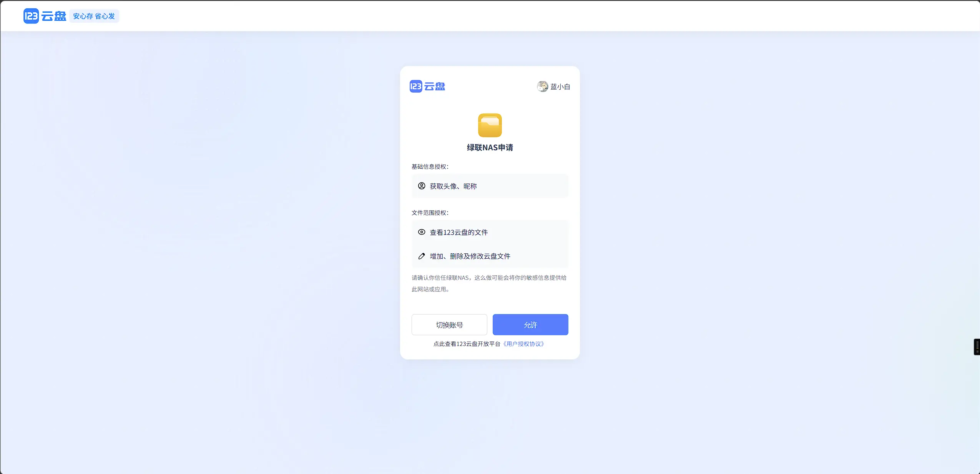Click the 查看123云盘的文件 permission text
The height and width of the screenshot is (474, 980).
[459, 233]
